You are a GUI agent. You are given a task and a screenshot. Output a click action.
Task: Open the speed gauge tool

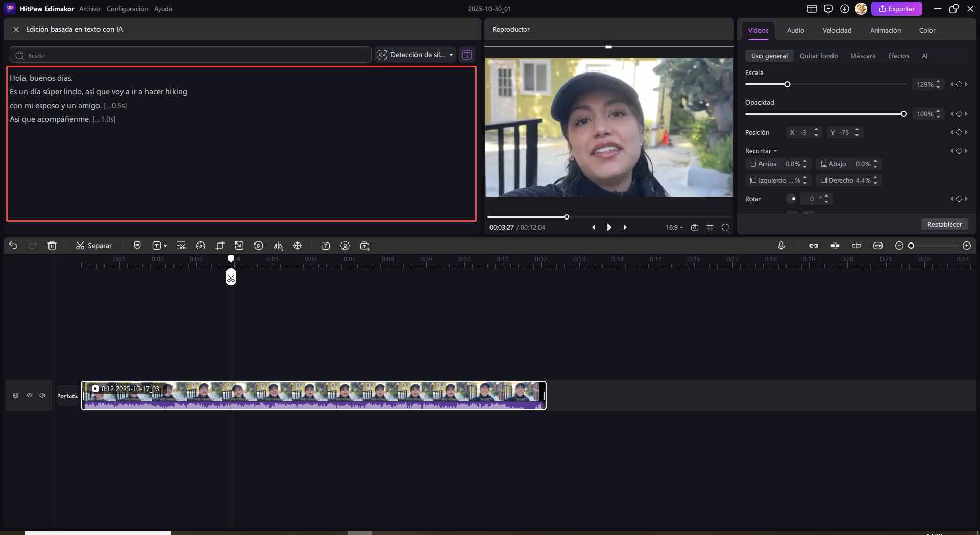201,246
